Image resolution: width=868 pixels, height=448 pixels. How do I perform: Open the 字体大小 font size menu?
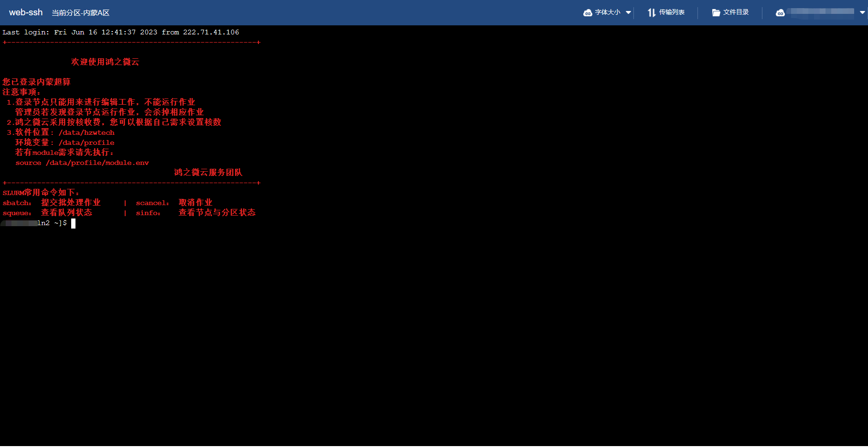coord(608,12)
